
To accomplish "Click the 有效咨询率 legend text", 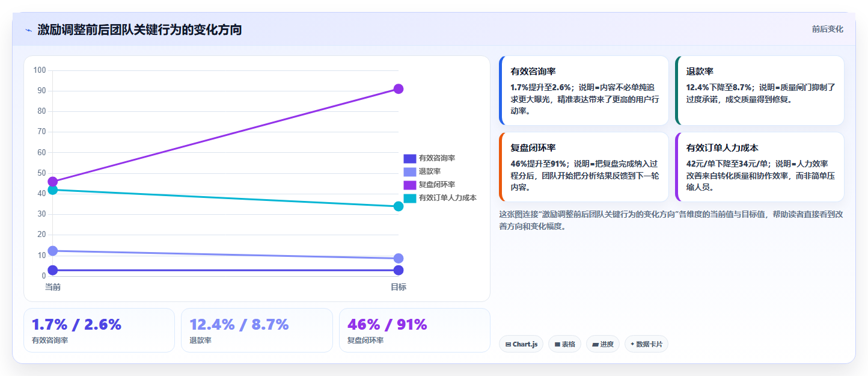I will (437, 158).
